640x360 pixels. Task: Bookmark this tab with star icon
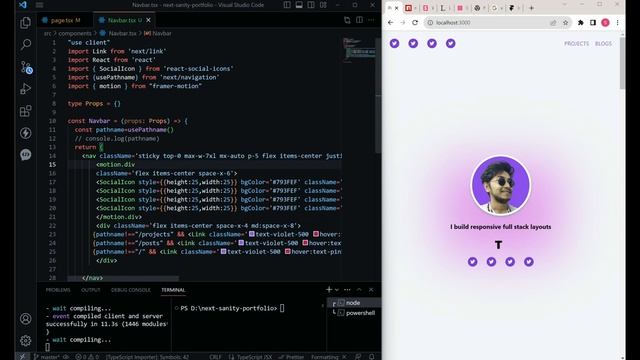pos(565,22)
